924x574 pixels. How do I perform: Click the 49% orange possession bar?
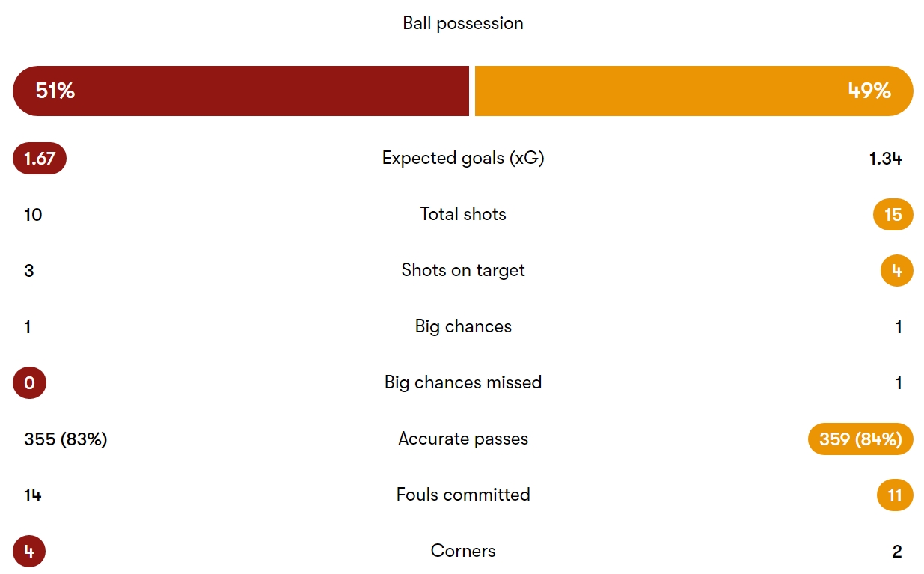click(x=694, y=91)
